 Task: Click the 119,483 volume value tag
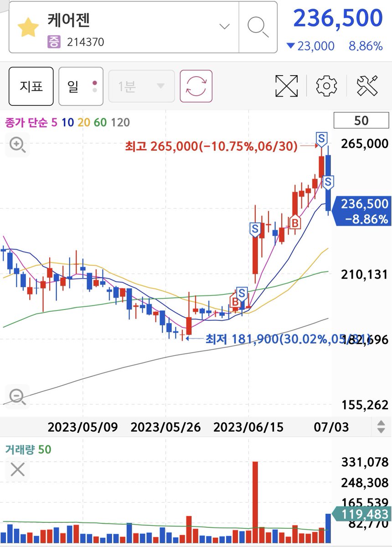362,514
